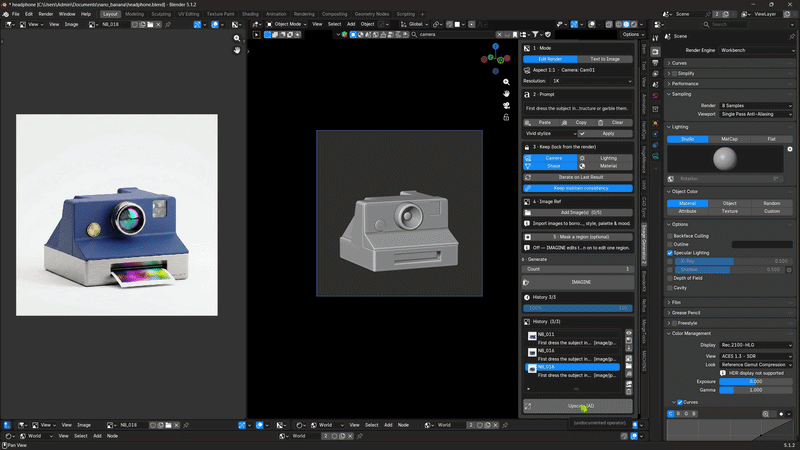Click the pan hand gizmo in 3D viewport
Screen dimensions: 800x450
506,94
